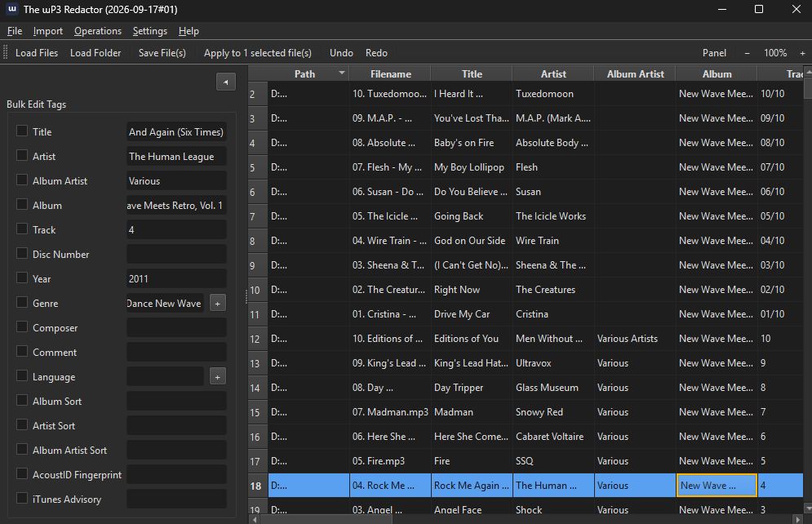Click the Album column header
The height and width of the screenshot is (524, 812).
[717, 74]
